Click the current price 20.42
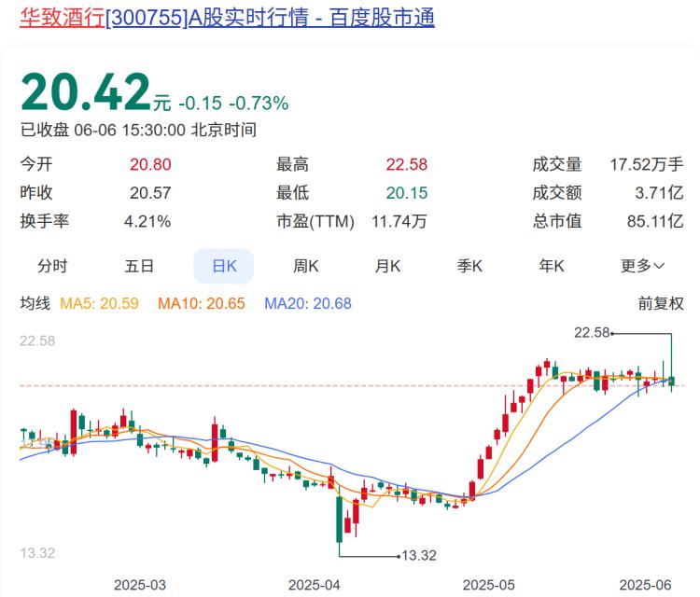The image size is (700, 597). (86, 92)
